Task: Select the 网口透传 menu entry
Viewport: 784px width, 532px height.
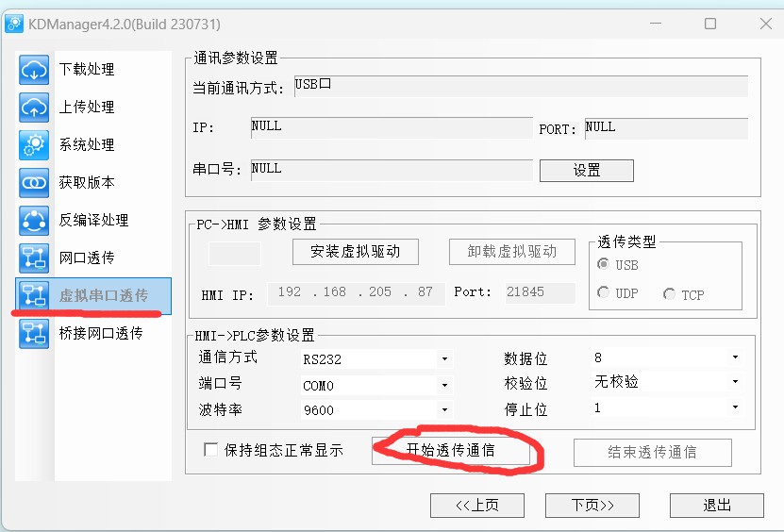Action: (x=87, y=258)
